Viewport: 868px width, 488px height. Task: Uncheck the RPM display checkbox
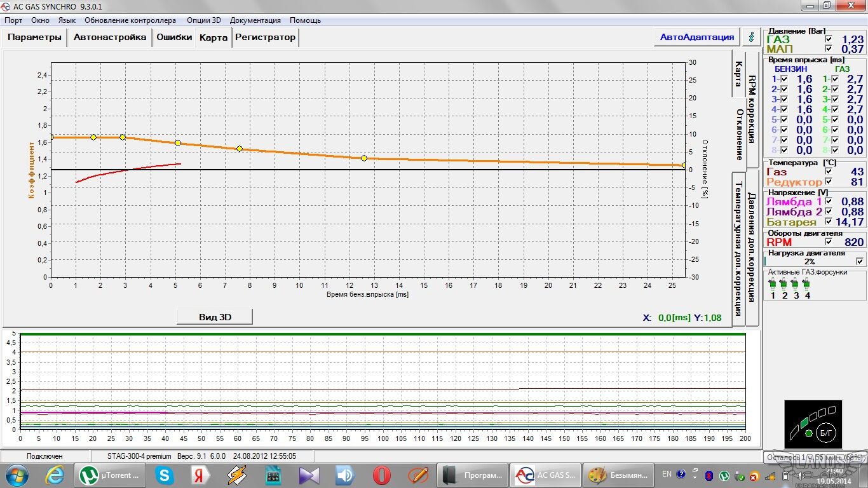click(828, 242)
